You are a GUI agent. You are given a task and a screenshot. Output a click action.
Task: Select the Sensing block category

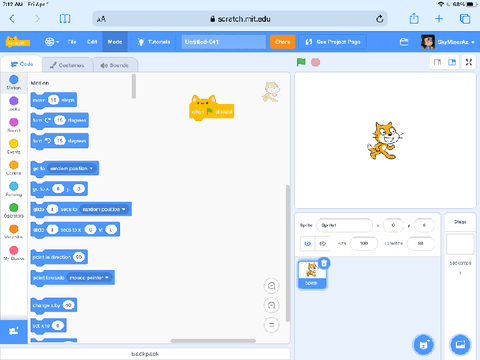click(x=14, y=189)
